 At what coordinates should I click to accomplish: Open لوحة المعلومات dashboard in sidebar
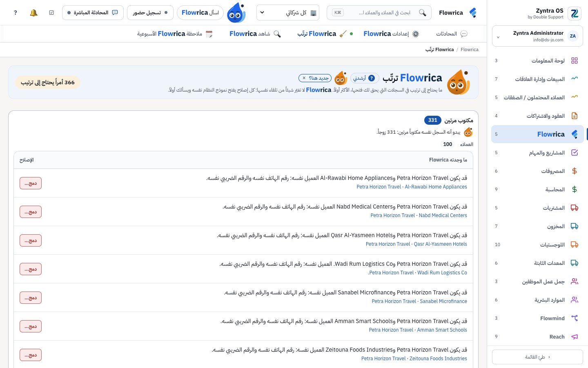pos(537,61)
